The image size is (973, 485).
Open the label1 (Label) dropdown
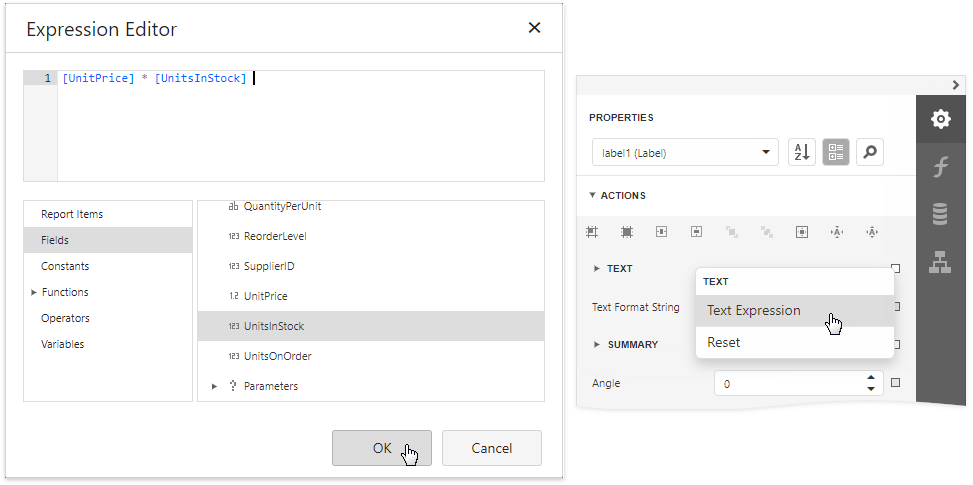tap(685, 153)
